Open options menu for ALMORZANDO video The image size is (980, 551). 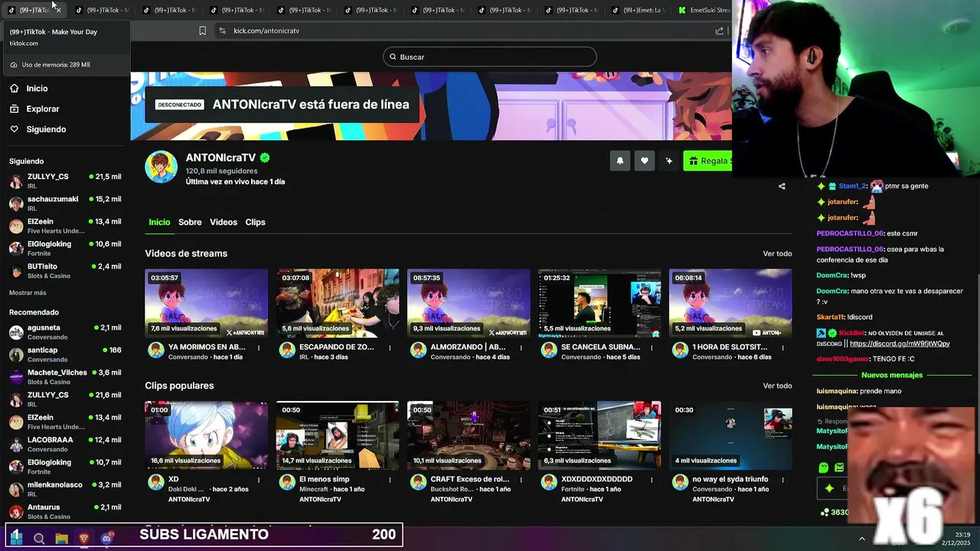click(x=521, y=347)
